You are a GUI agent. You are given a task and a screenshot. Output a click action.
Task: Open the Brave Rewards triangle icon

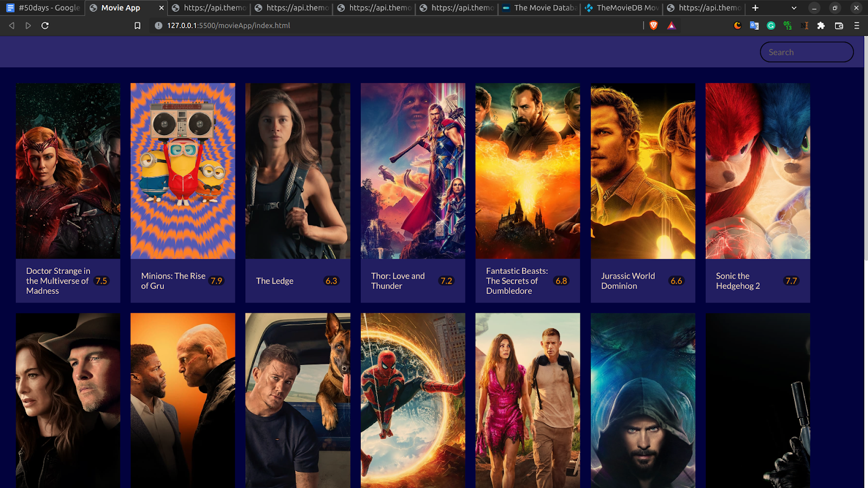(672, 25)
